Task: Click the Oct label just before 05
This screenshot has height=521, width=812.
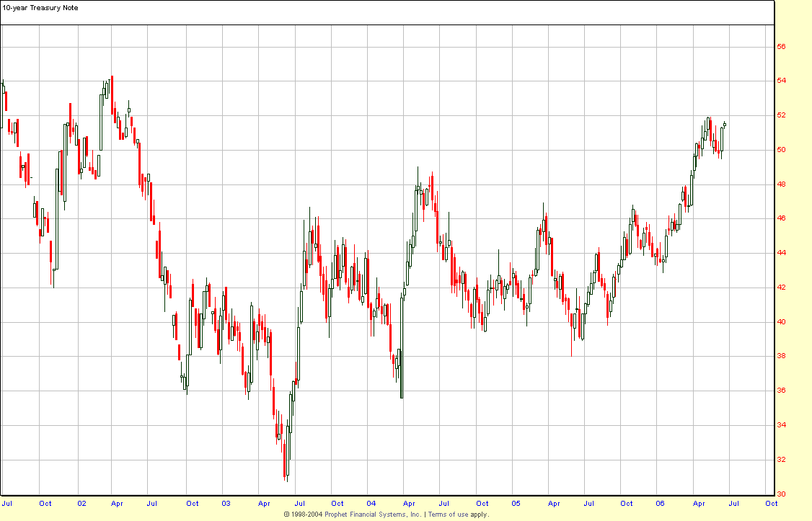Action: [482, 503]
